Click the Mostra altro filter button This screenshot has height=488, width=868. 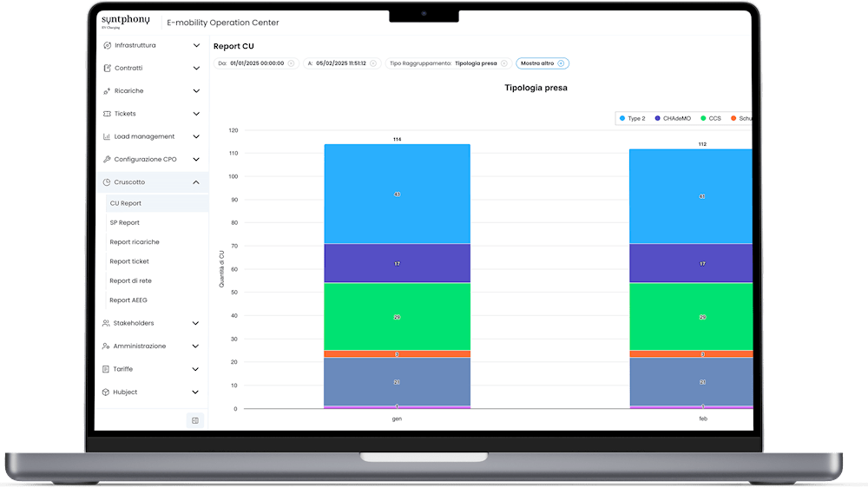coord(542,63)
